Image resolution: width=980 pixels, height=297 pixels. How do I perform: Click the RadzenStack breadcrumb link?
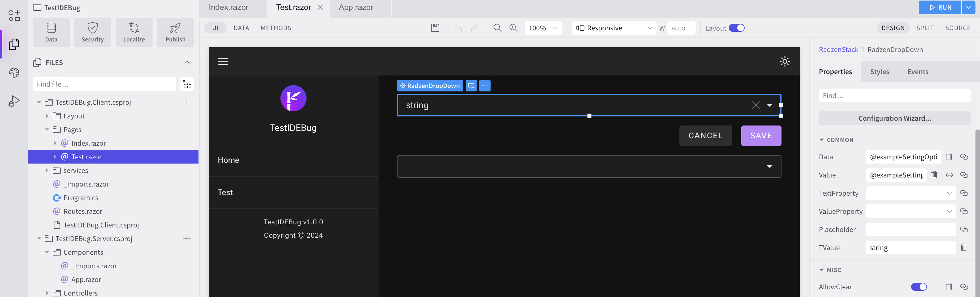(x=839, y=49)
